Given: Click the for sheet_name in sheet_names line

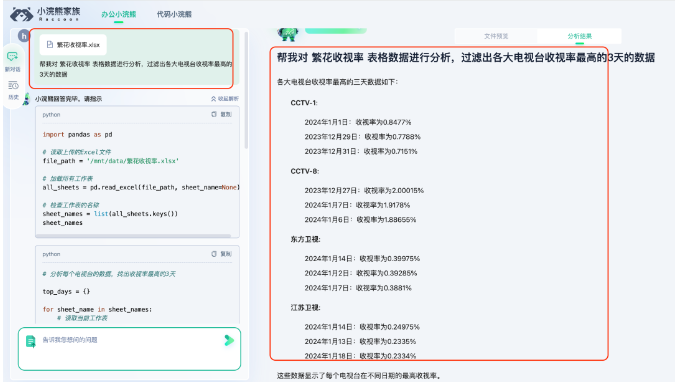Looking at the screenshot, I should pos(97,309).
